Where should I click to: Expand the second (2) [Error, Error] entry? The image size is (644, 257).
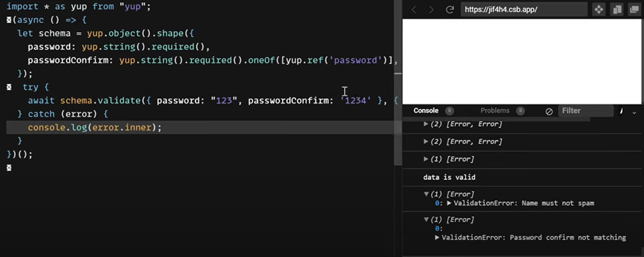pyautogui.click(x=426, y=141)
